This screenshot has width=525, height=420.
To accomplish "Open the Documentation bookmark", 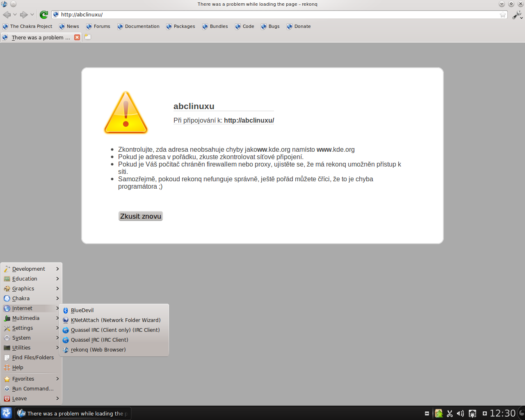I will coord(138,26).
